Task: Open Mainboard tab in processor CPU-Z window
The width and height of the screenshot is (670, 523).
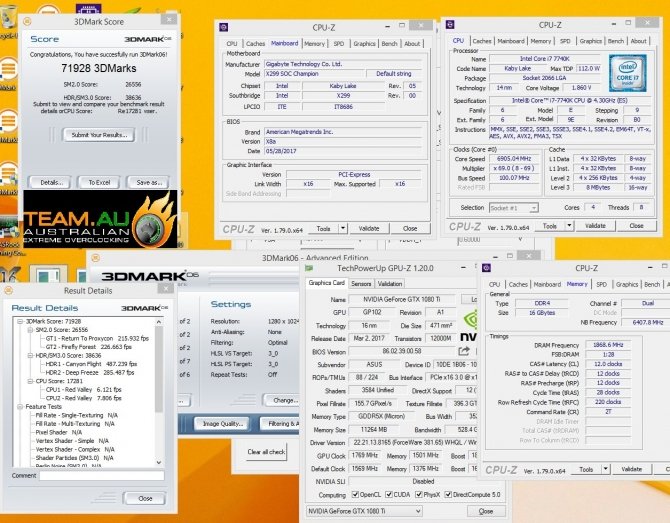Action: click(511, 41)
